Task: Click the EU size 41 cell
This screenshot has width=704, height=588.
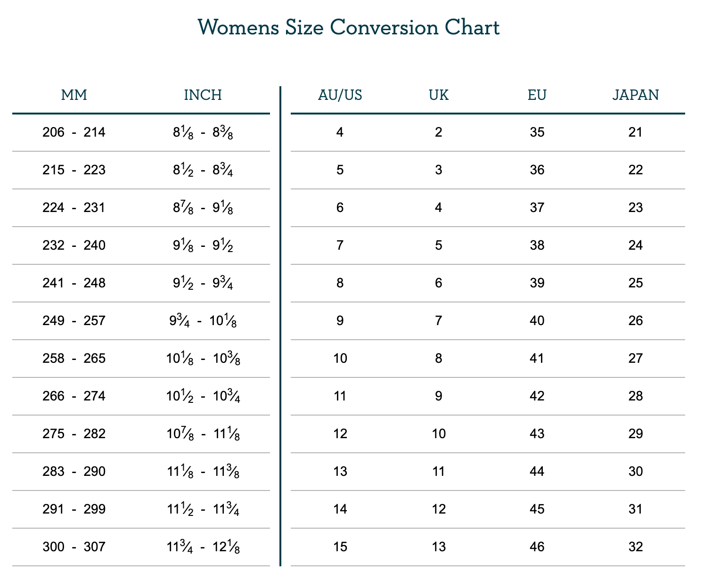Action: click(x=537, y=359)
